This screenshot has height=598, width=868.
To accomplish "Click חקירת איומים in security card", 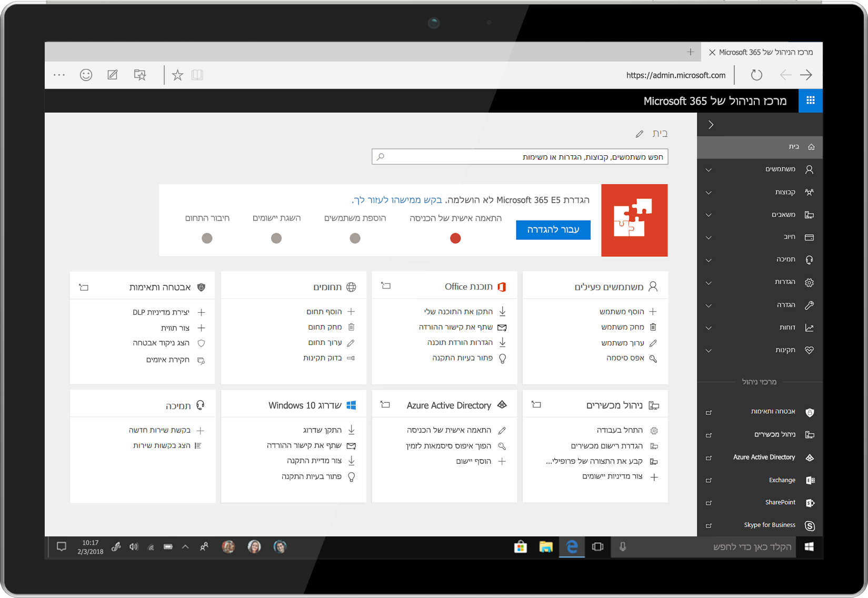I will point(168,360).
